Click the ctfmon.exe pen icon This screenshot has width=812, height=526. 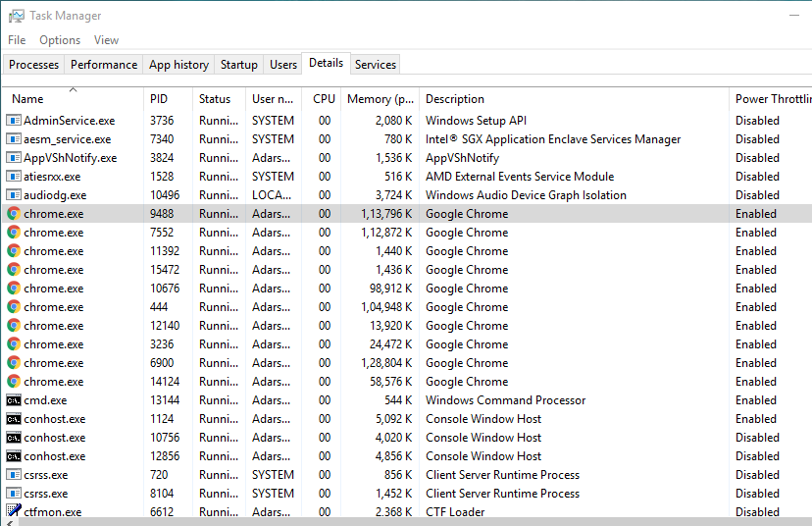(14, 511)
